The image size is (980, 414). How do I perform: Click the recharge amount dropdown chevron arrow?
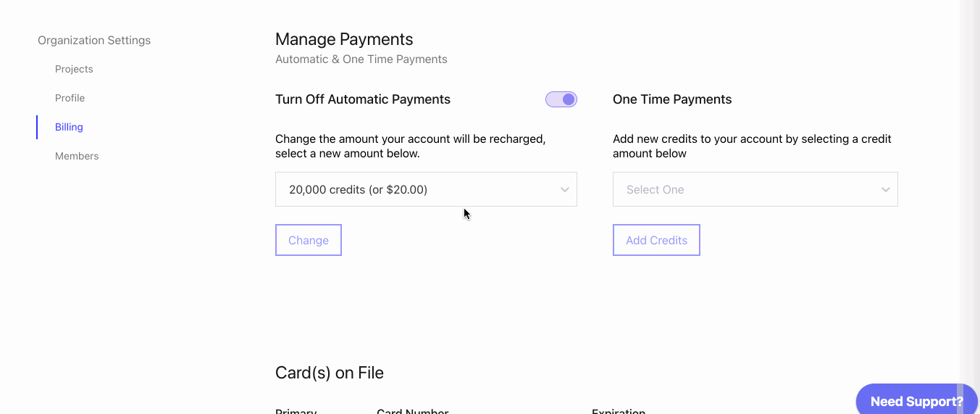click(565, 190)
